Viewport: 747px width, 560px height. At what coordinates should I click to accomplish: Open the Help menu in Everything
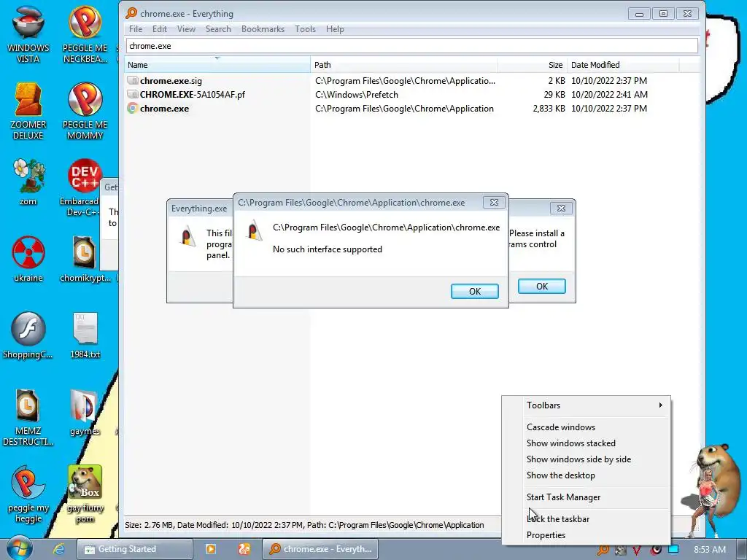(335, 29)
